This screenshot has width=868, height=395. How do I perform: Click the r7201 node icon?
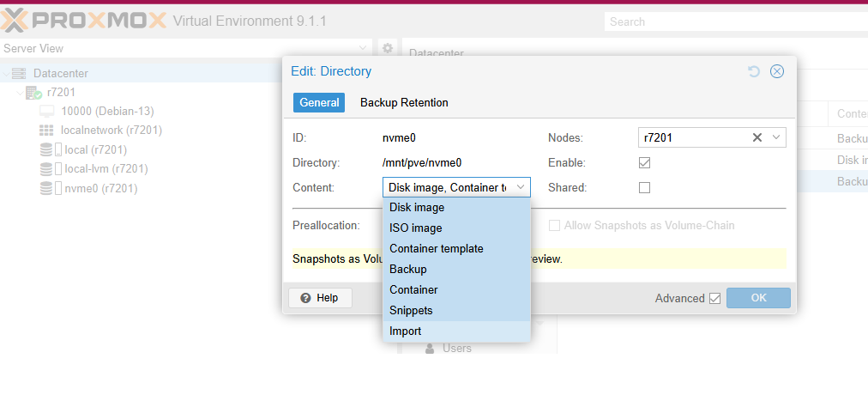coord(34,92)
